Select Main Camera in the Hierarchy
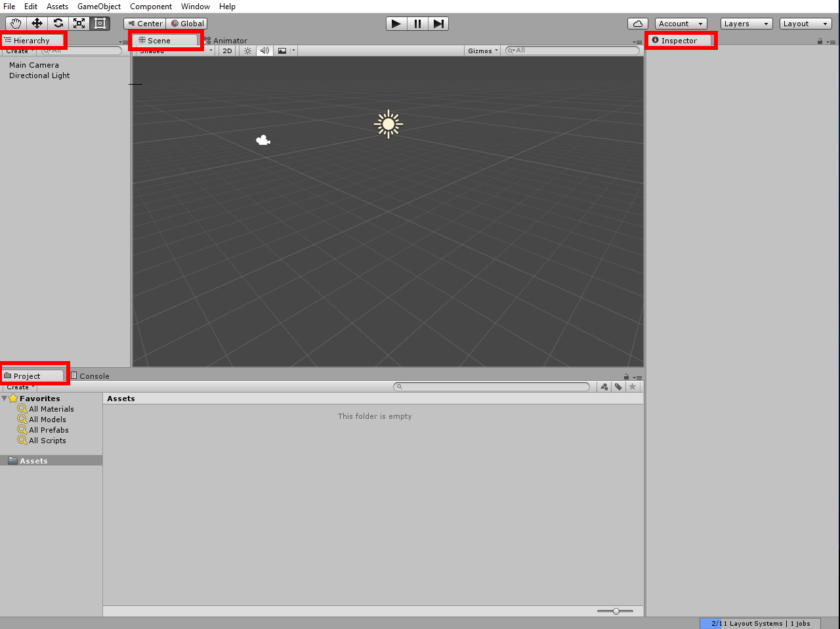The width and height of the screenshot is (840, 629). point(34,64)
